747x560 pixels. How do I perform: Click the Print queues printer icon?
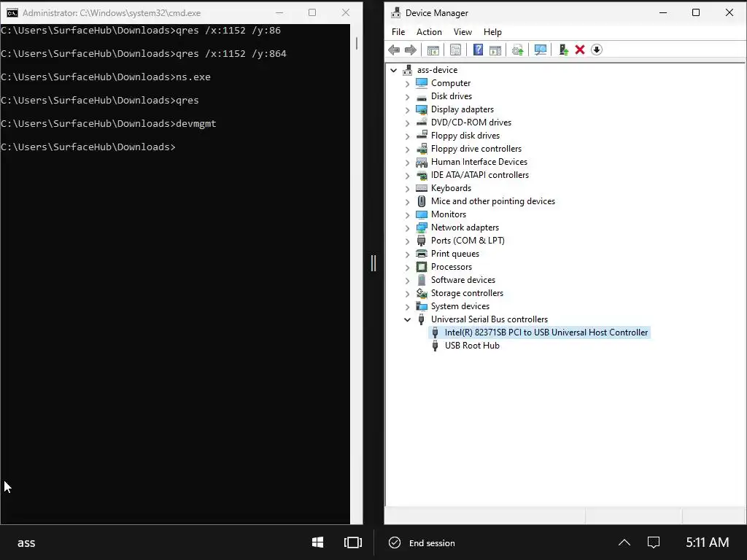coord(422,254)
